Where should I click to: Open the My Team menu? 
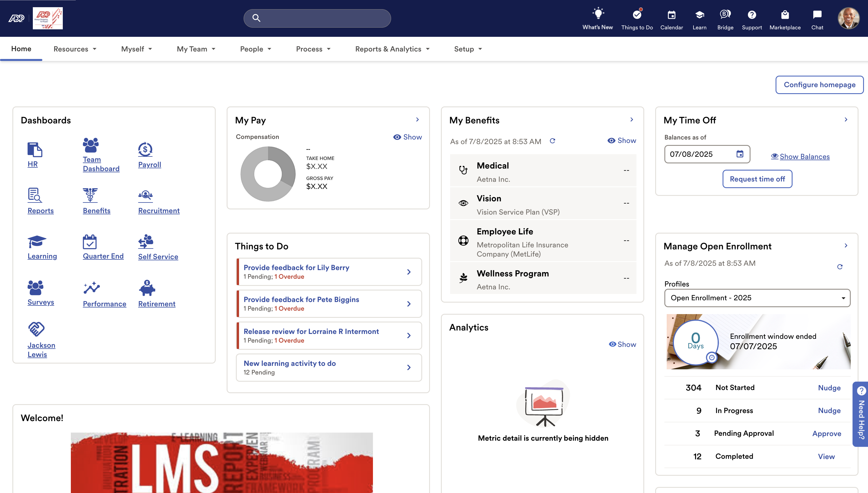pyautogui.click(x=196, y=49)
